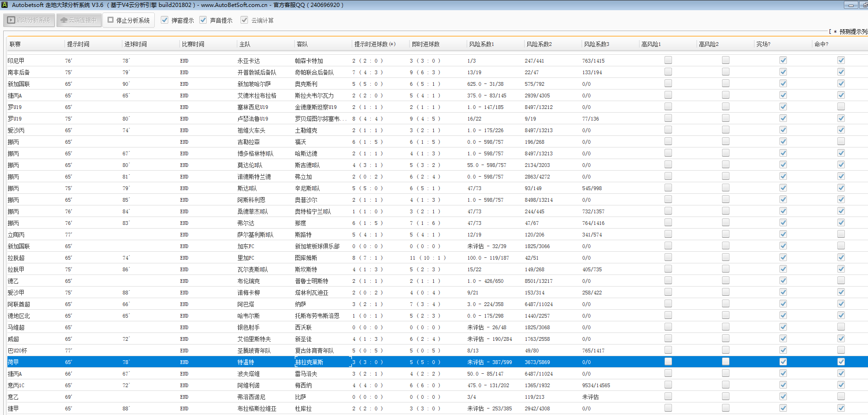This screenshot has height=415, width=868.
Task: Click the 主队 column header
Action: pos(245,45)
